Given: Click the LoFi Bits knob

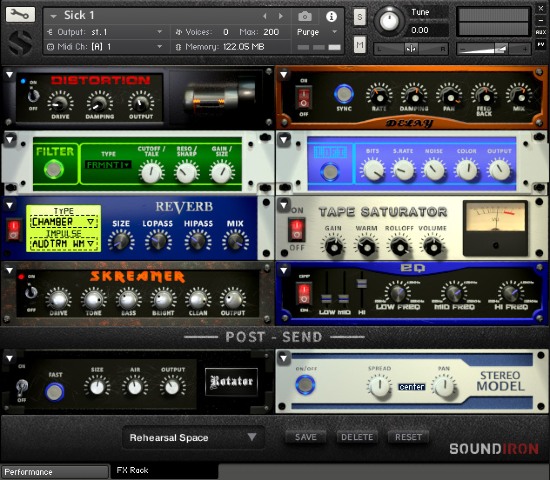Looking at the screenshot, I should [x=373, y=170].
